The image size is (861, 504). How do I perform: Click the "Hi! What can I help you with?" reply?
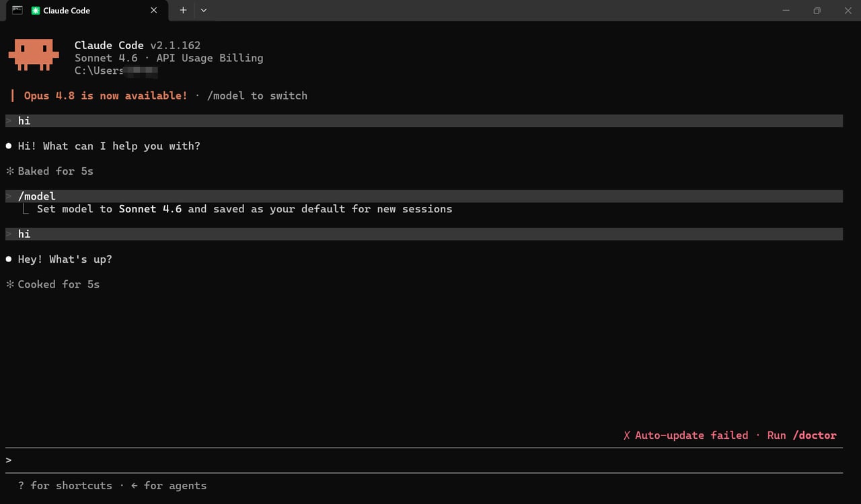coord(109,146)
